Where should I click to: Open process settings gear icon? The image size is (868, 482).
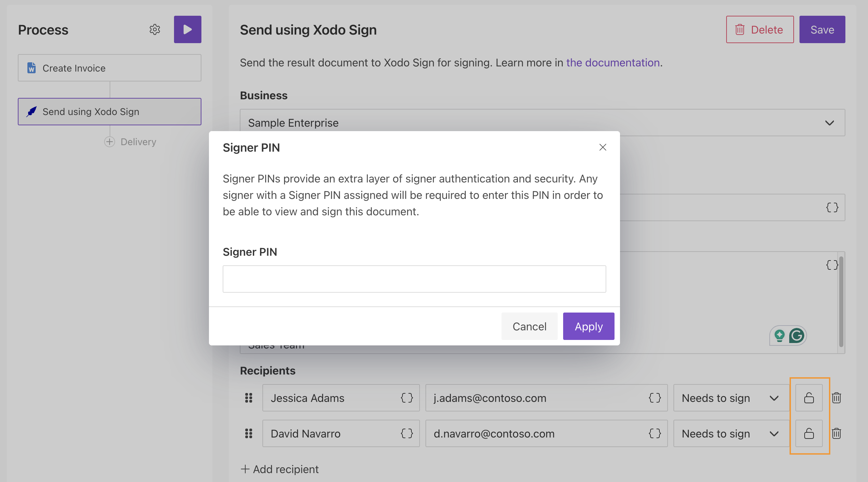pyautogui.click(x=155, y=29)
